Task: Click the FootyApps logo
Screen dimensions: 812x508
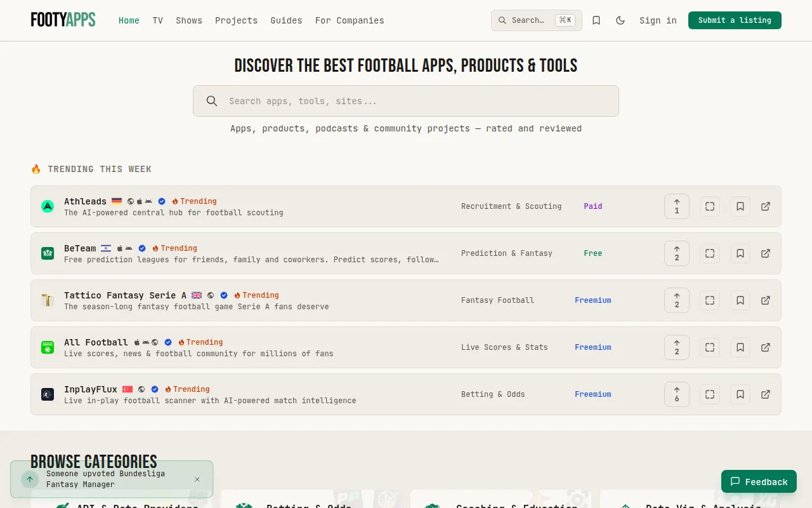Action: (x=63, y=20)
